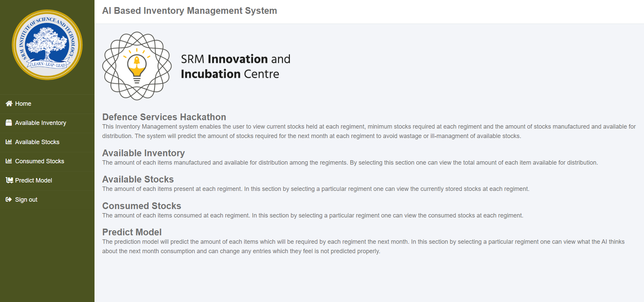644x302 pixels.
Task: Click the lightbulb Innovation Centre logo
Action: pos(137,66)
